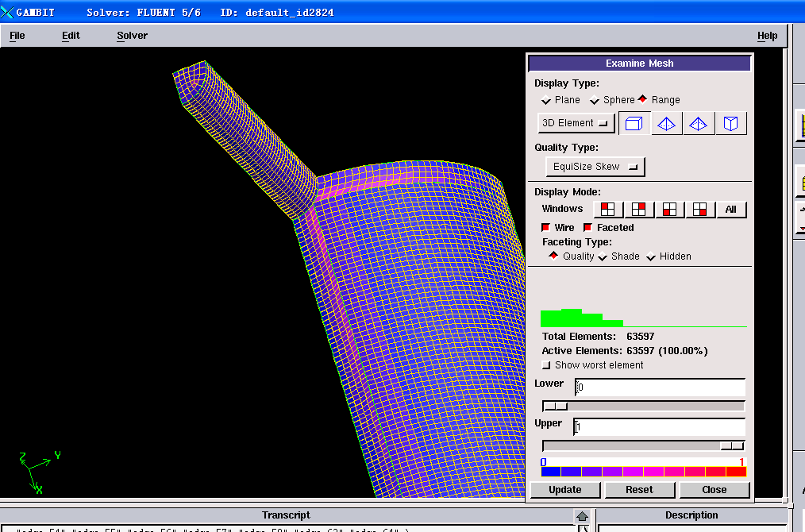
Task: Enable Show worst element checkbox
Action: point(545,365)
